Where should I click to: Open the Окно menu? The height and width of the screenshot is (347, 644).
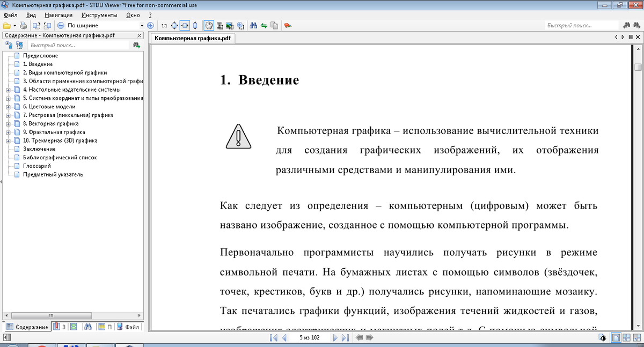click(x=133, y=16)
